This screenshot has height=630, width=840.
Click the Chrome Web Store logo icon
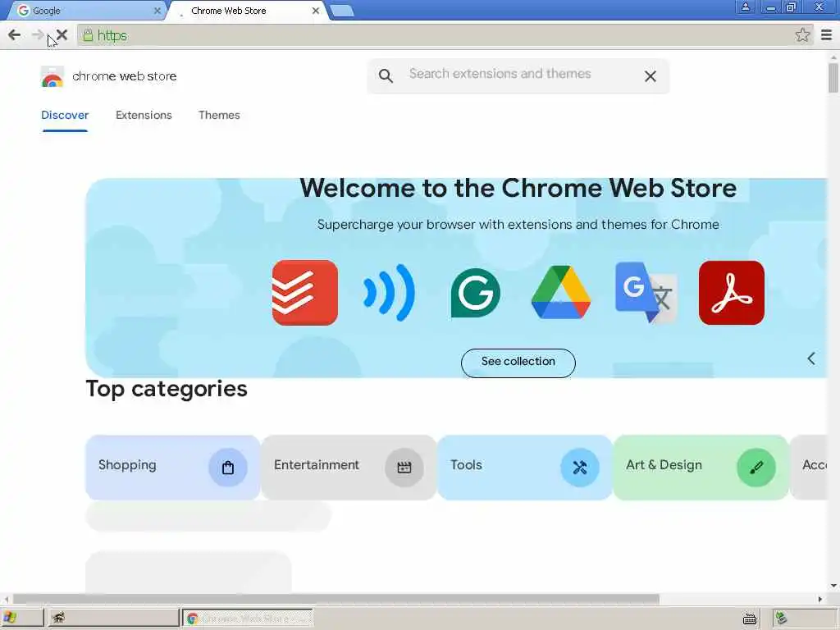(x=52, y=76)
